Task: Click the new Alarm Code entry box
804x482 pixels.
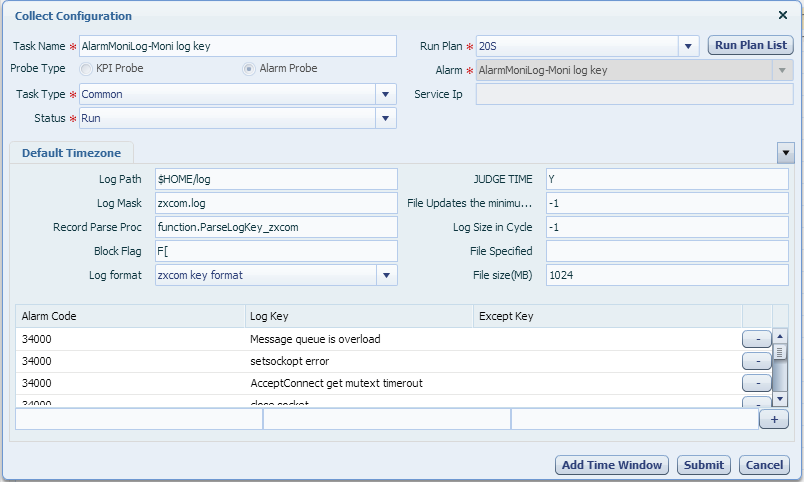Action: tap(139, 419)
